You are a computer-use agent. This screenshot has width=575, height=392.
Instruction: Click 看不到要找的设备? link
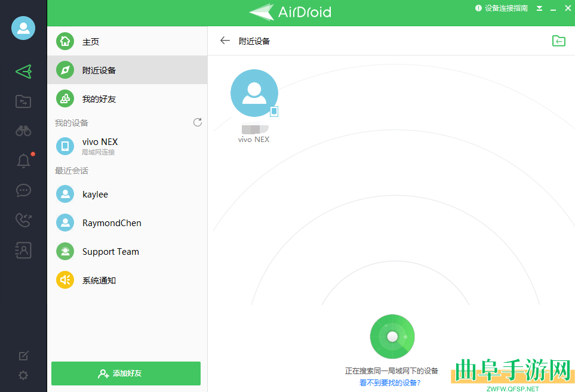[x=390, y=383]
